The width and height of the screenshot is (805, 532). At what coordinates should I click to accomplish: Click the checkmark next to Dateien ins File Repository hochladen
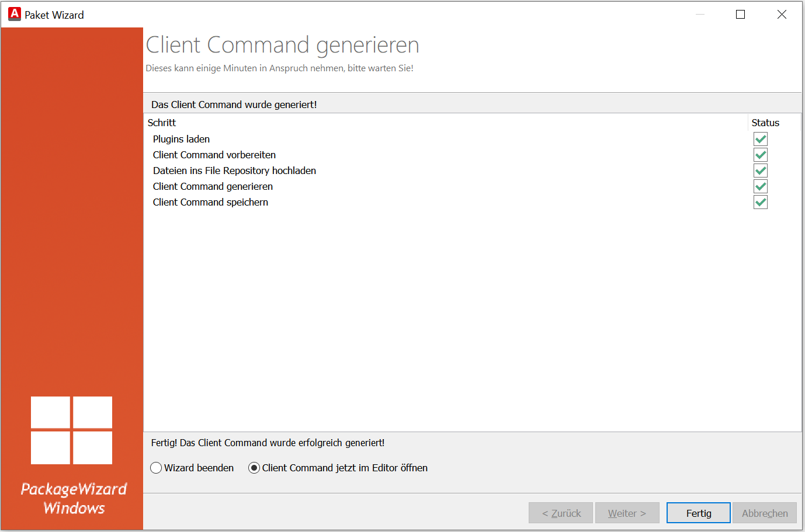[x=760, y=171]
